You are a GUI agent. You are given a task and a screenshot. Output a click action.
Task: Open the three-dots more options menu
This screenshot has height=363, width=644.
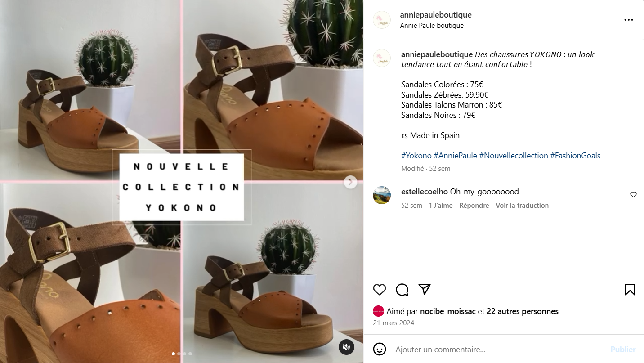(629, 20)
